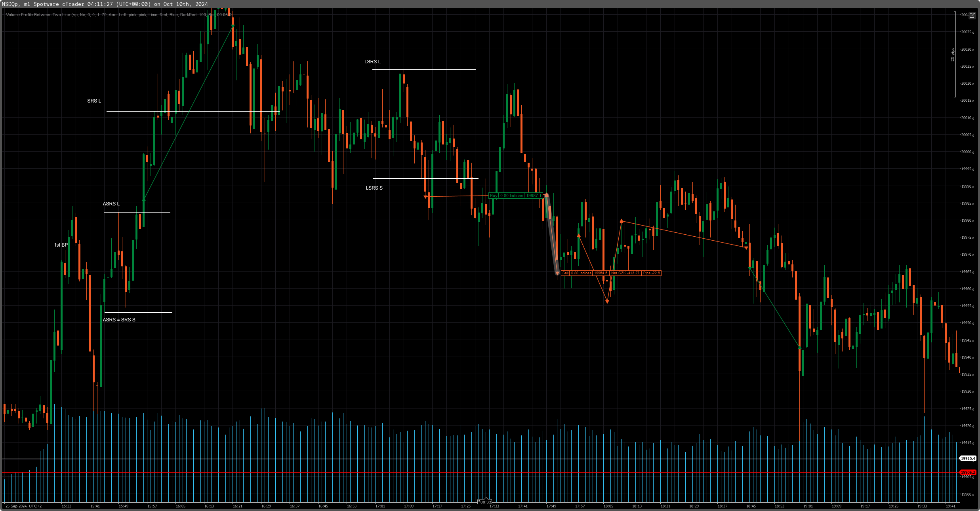Click the red 19906.2 price tag on the price axis

968,472
